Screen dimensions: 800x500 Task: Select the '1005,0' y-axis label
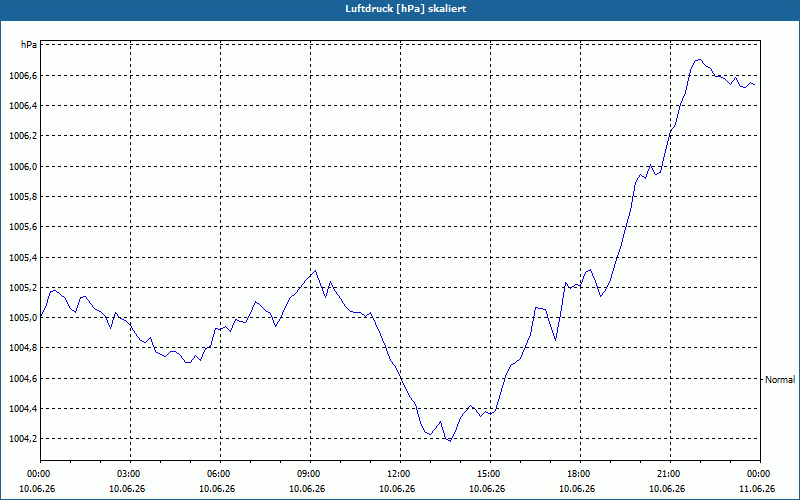pos(23,318)
